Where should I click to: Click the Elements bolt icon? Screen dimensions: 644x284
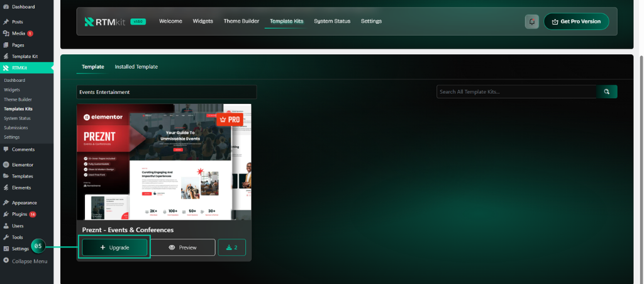[x=6, y=188]
